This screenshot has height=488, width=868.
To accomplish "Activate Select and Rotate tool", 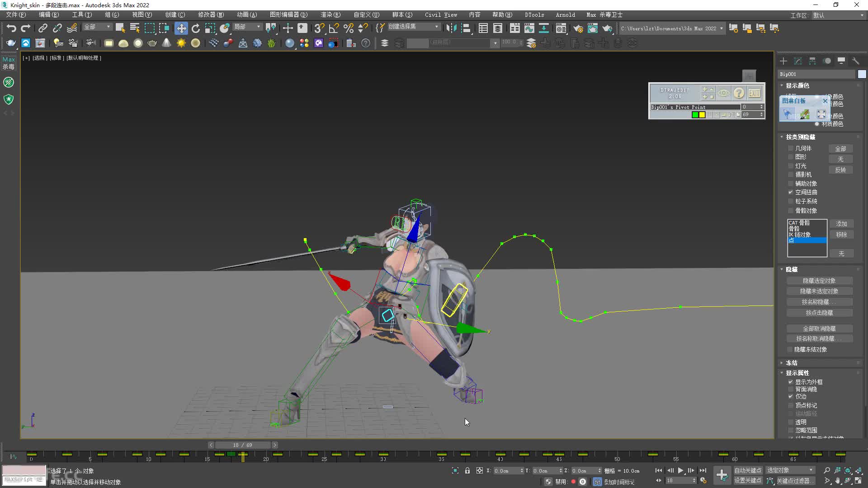I will (195, 28).
